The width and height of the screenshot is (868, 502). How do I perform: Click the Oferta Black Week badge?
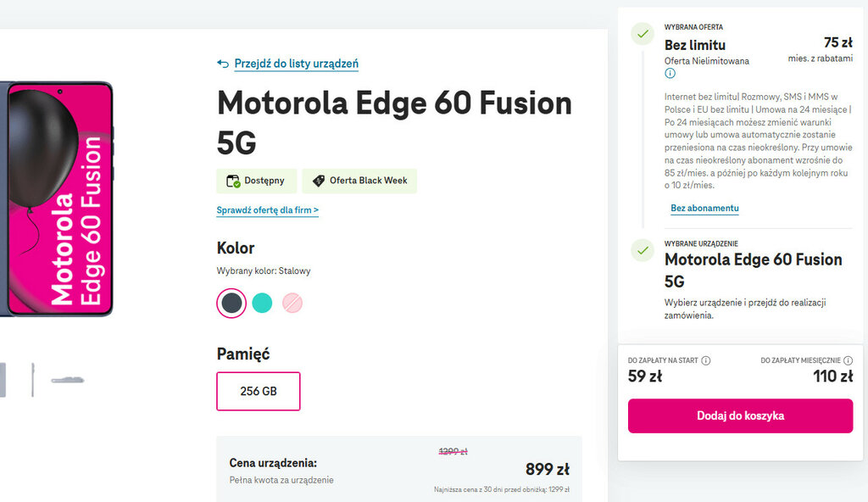359,181
